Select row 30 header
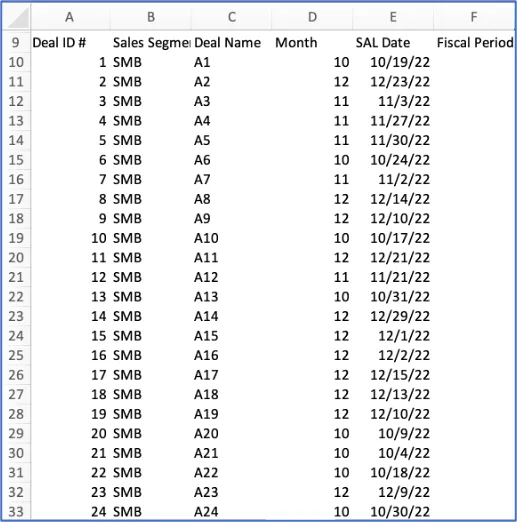 tap(16, 453)
